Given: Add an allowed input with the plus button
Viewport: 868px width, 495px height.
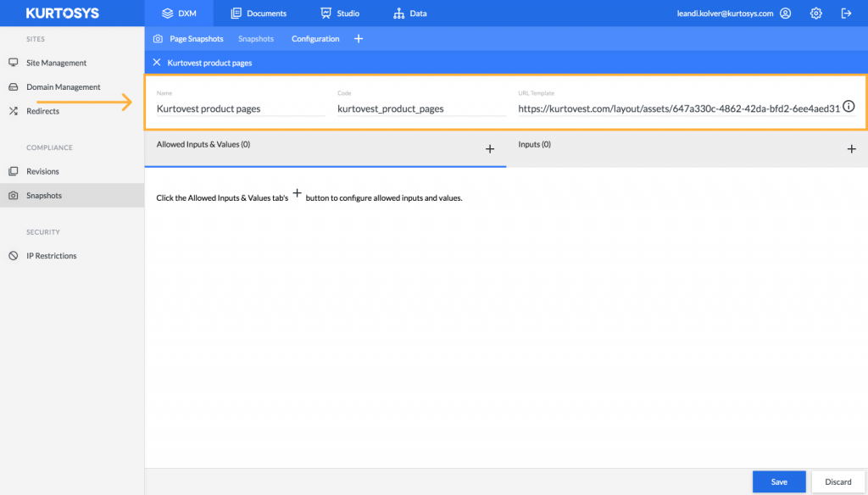Looking at the screenshot, I should [490, 148].
